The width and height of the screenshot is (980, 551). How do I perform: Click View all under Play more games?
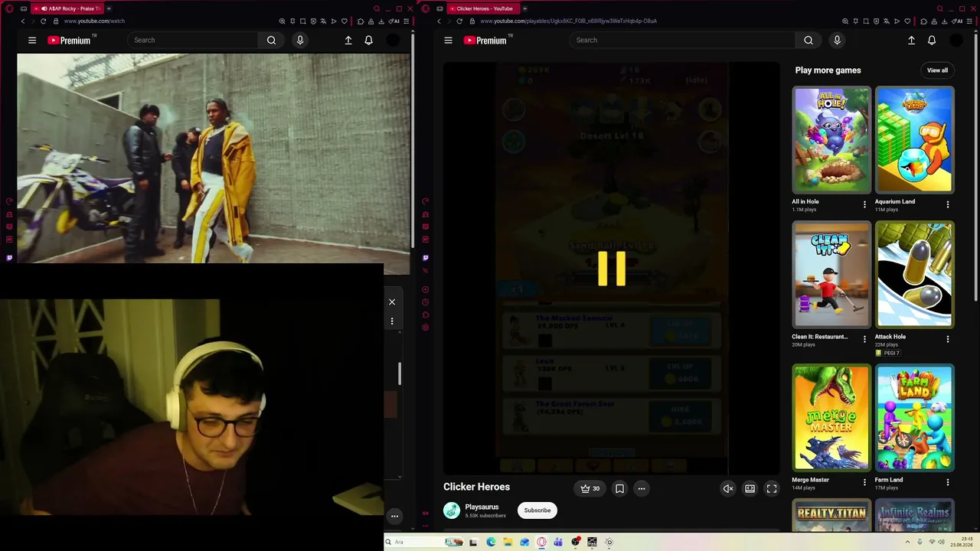tap(937, 70)
